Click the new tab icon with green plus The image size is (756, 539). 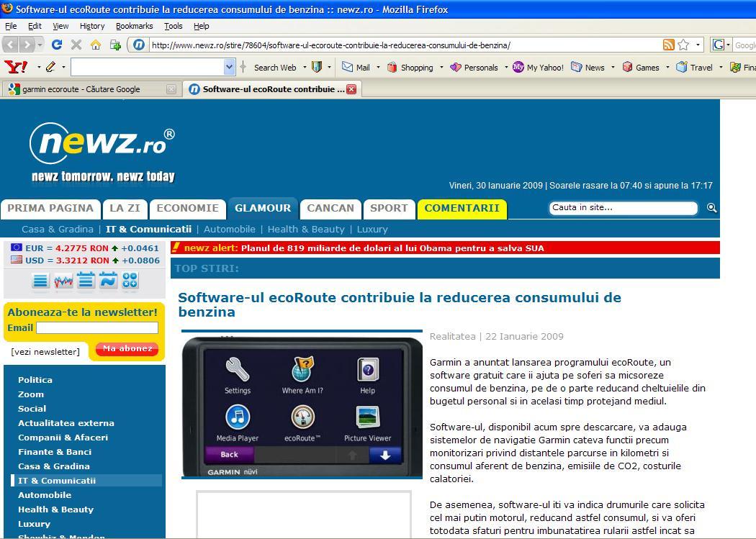click(115, 45)
